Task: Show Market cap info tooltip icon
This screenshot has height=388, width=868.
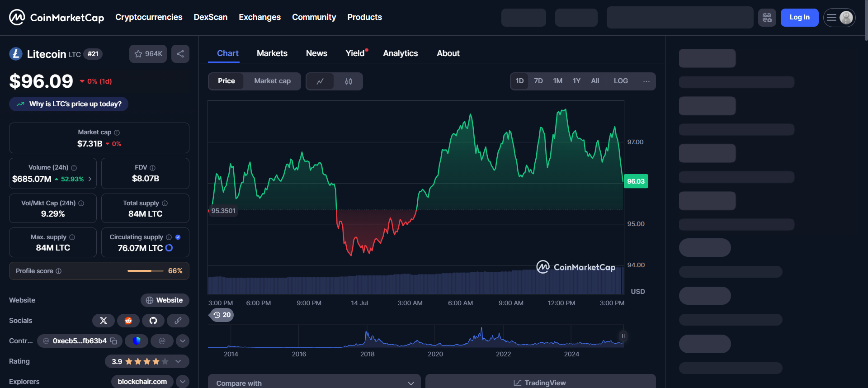Action: point(117,132)
